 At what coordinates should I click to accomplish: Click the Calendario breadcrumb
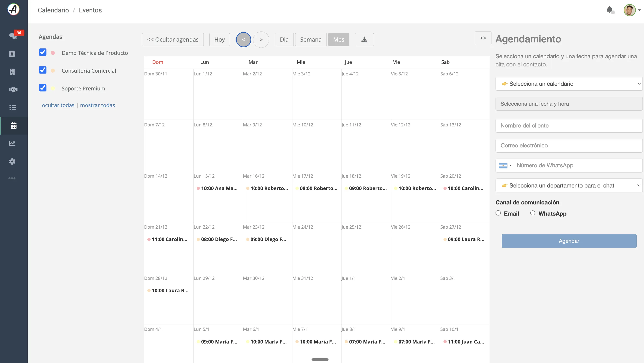(x=53, y=10)
